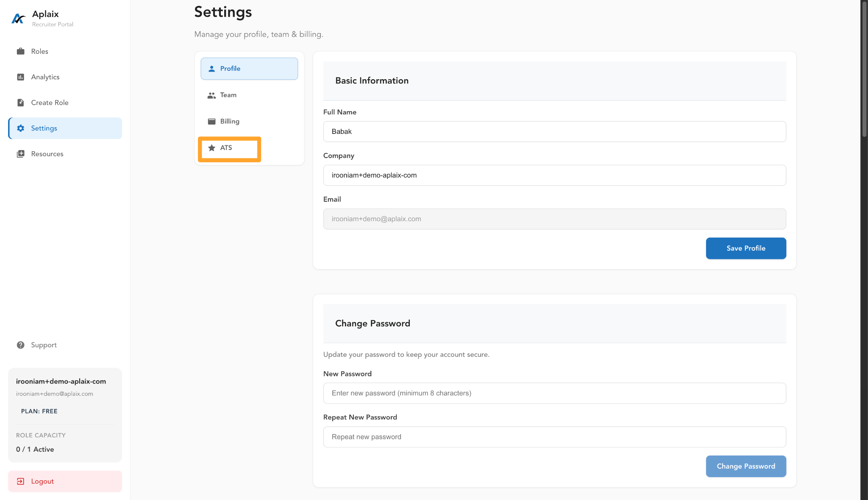Click 'Update your password' description text

[406, 355]
